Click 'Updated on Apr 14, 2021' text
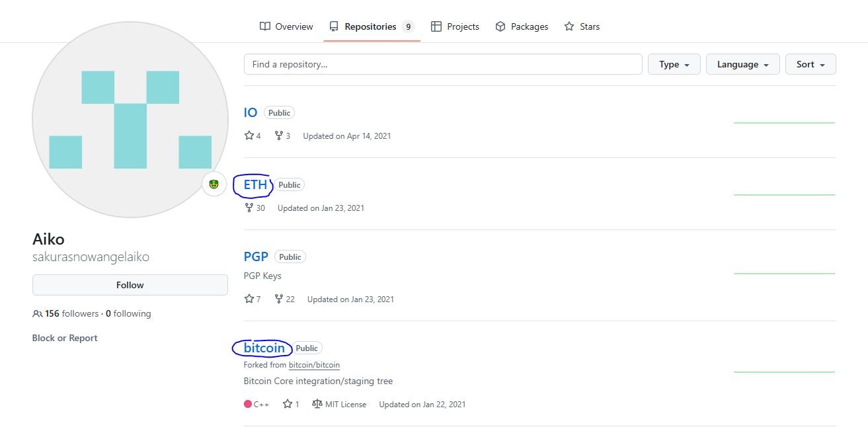The height and width of the screenshot is (435, 868). click(x=347, y=136)
